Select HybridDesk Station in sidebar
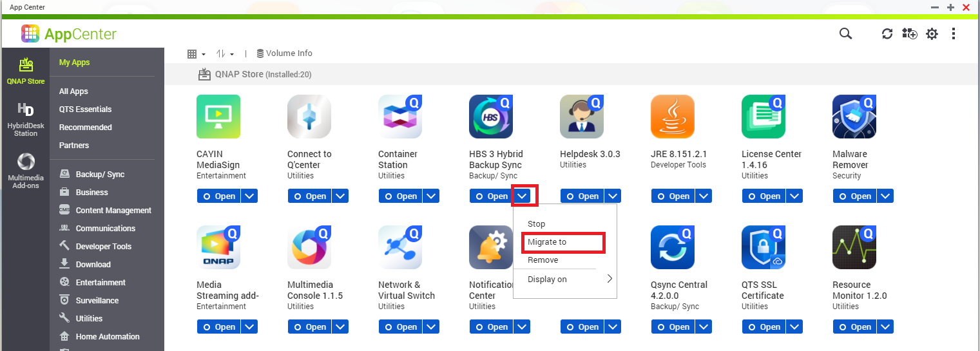This screenshot has height=351, width=980. 26,120
